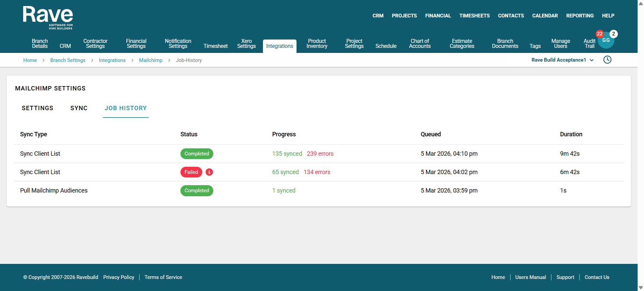
Task: Click the Failed status badge
Action: [x=191, y=172]
